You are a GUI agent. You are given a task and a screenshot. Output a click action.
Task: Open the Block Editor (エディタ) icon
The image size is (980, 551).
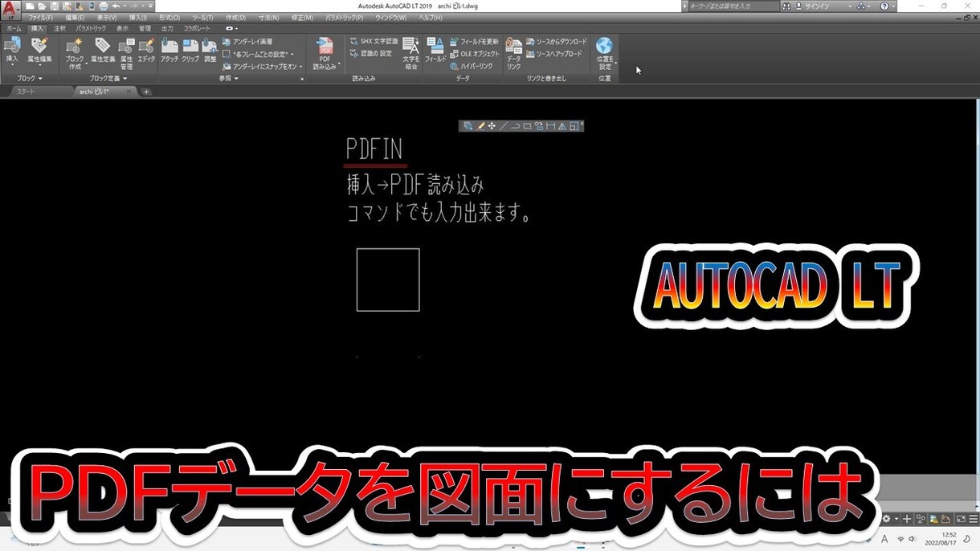point(146,48)
